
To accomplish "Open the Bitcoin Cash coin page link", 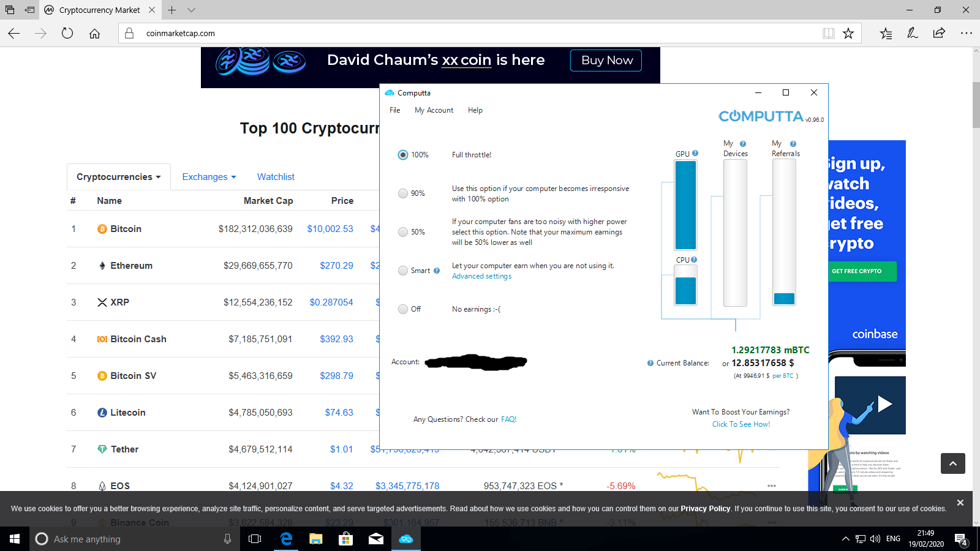I will click(138, 339).
